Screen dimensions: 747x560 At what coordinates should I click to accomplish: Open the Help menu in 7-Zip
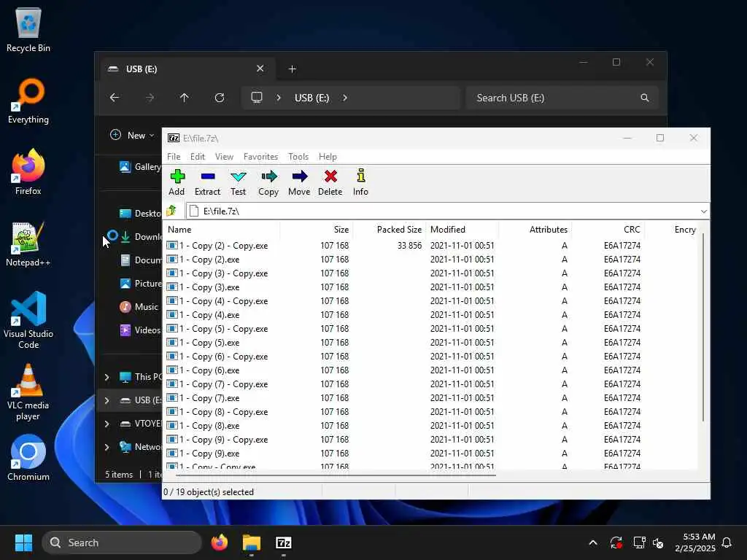coord(328,157)
